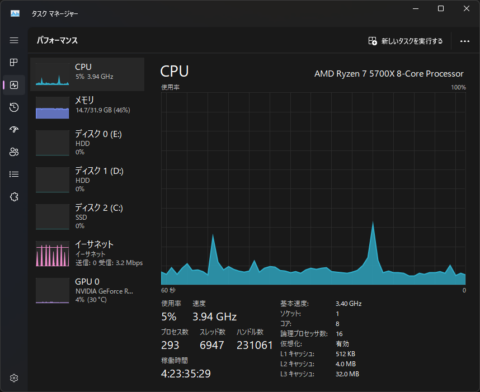Open the Details page icon
The image size is (480, 392).
14,174
